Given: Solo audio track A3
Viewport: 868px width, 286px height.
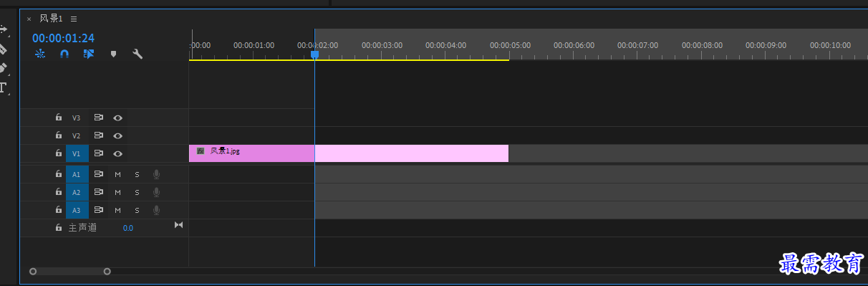Looking at the screenshot, I should click(x=137, y=210).
